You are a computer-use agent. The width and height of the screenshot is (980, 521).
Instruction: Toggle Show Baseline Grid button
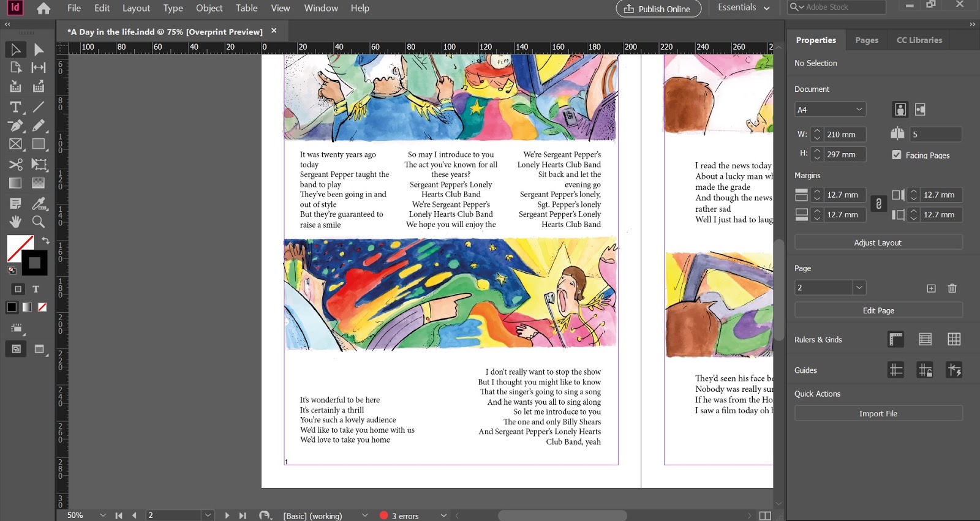pyautogui.click(x=925, y=339)
